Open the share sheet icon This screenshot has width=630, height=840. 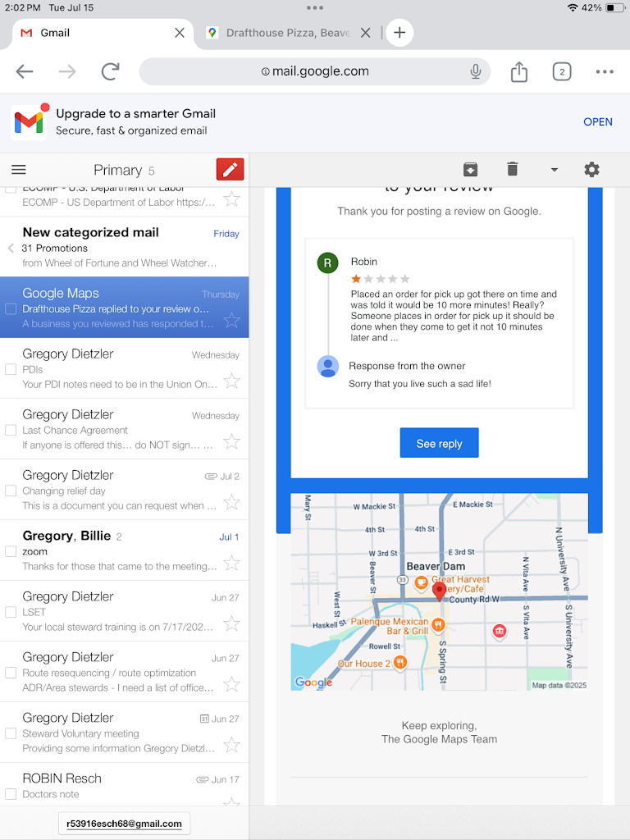coord(518,71)
